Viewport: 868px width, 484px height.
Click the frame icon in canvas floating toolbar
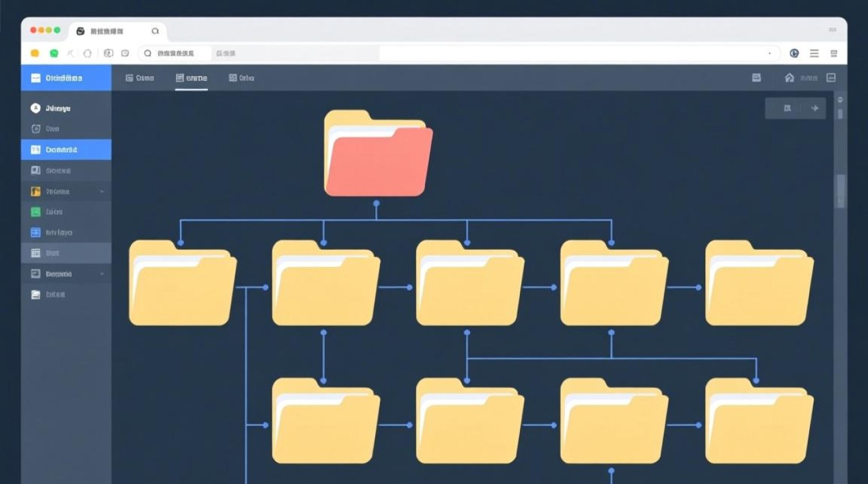point(787,108)
